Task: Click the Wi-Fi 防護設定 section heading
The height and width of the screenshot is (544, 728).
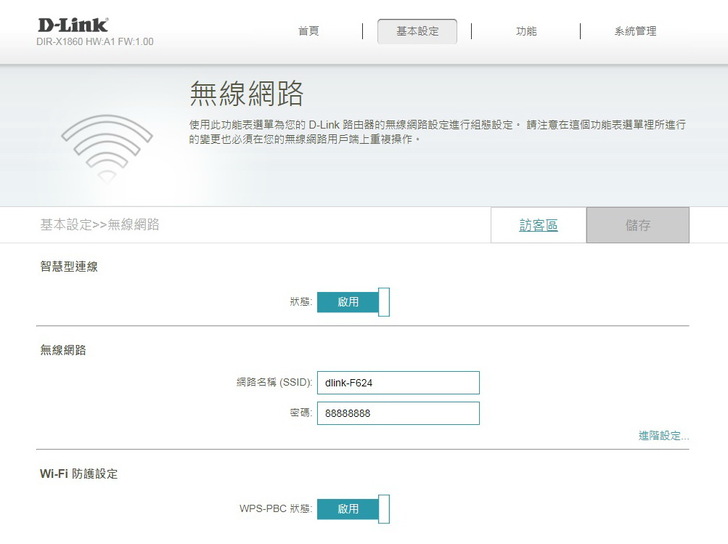Action: pyautogui.click(x=79, y=474)
